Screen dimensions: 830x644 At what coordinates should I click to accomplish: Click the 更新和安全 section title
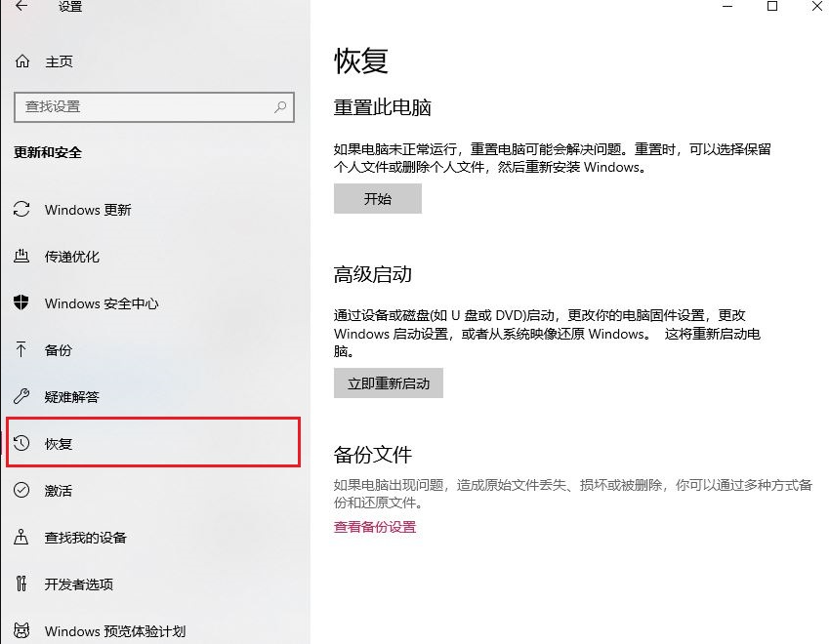pyautogui.click(x=48, y=153)
